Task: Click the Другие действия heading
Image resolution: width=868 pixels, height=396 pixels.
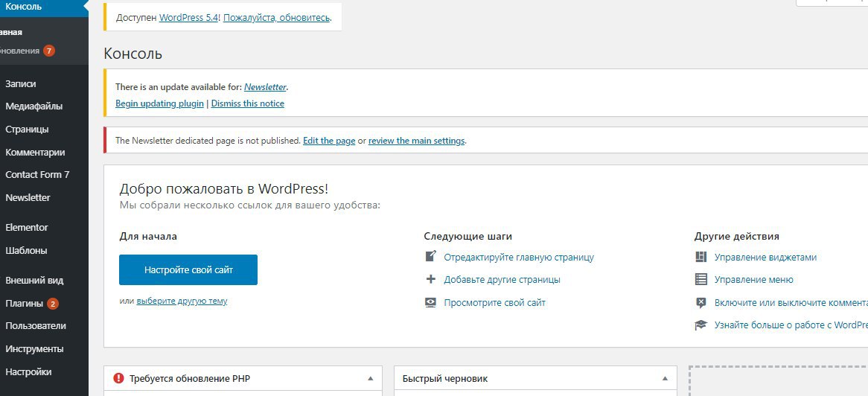Action: click(x=737, y=237)
